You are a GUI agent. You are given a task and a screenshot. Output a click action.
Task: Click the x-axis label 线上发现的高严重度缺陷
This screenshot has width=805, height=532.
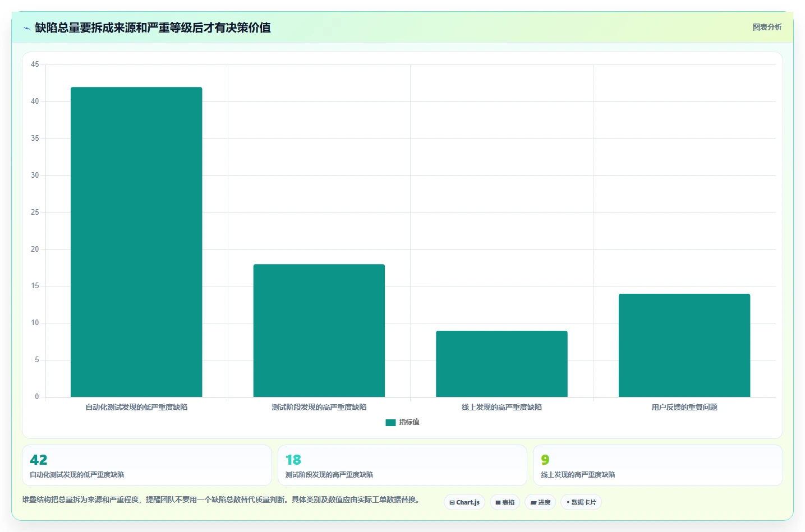point(502,407)
